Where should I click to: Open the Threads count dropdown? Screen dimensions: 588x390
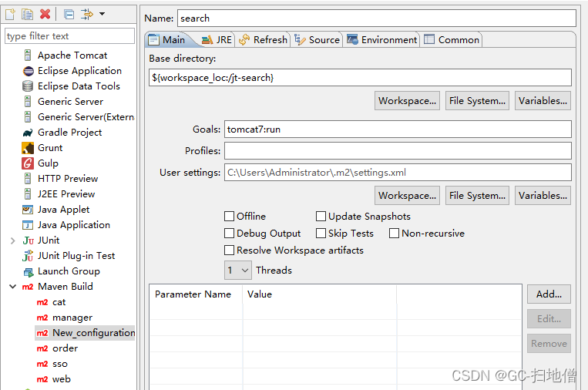tap(238, 271)
